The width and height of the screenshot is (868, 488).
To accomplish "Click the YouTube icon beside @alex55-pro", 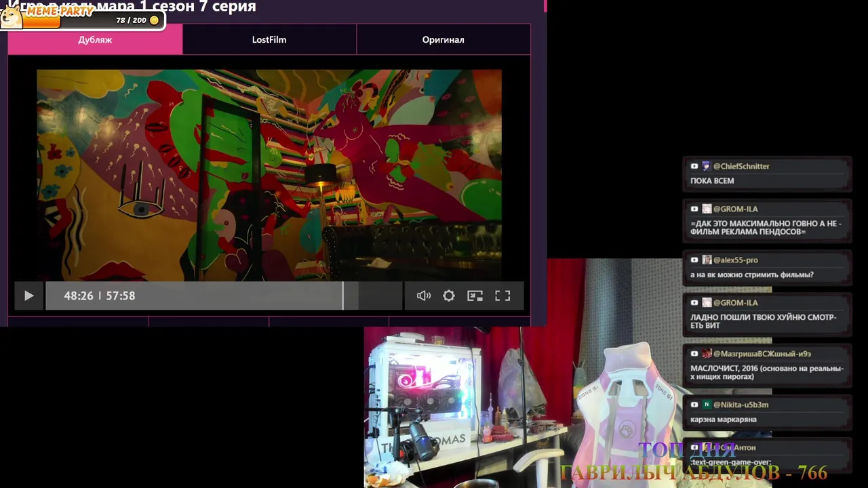I will [x=694, y=260].
